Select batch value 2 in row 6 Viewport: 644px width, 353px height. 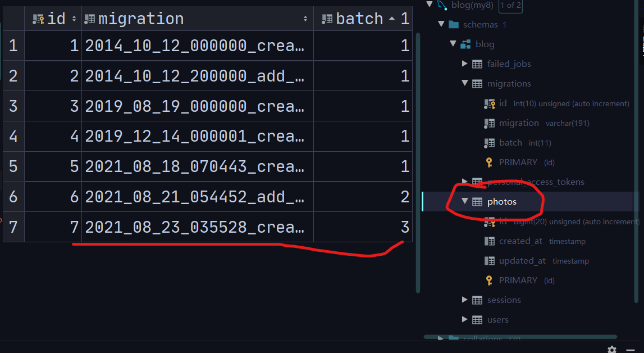tap(363, 197)
